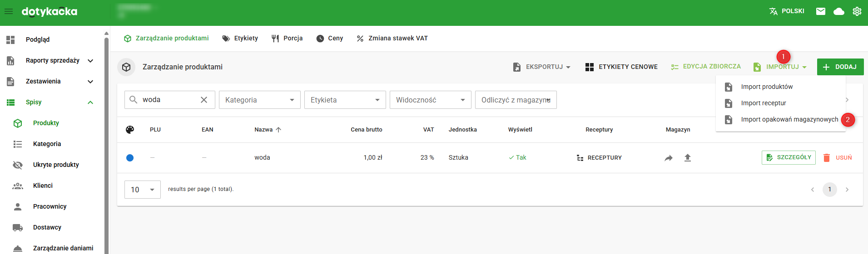The image size is (868, 254).
Task: Expand Raporty sprzedaży in sidebar
Action: pyautogui.click(x=90, y=61)
